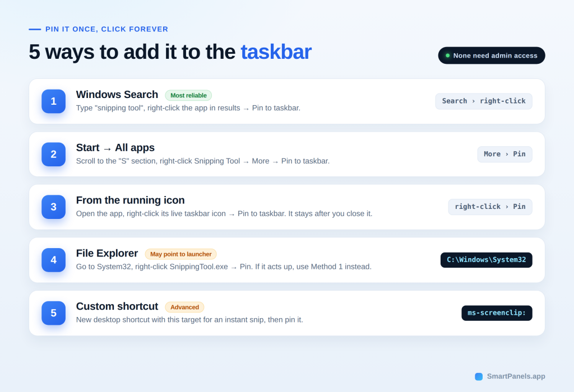This screenshot has width=574, height=392.
Task: Click the More › Pin chip
Action: (x=505, y=155)
